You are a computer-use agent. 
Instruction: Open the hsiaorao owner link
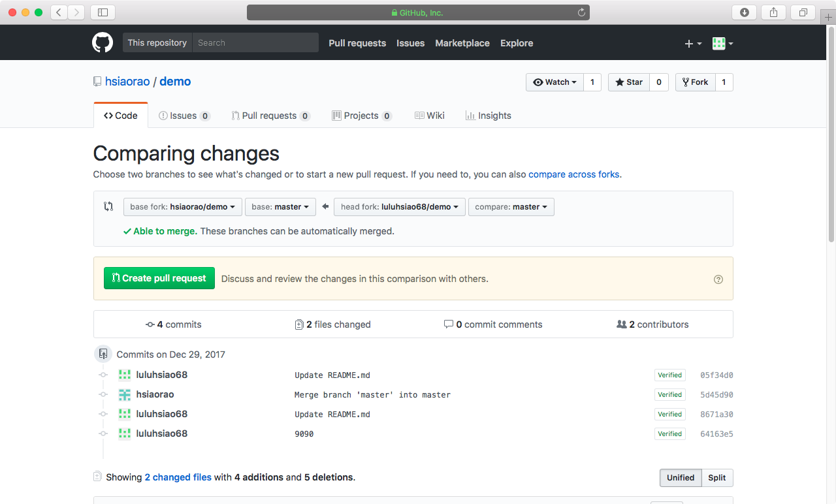(x=127, y=82)
